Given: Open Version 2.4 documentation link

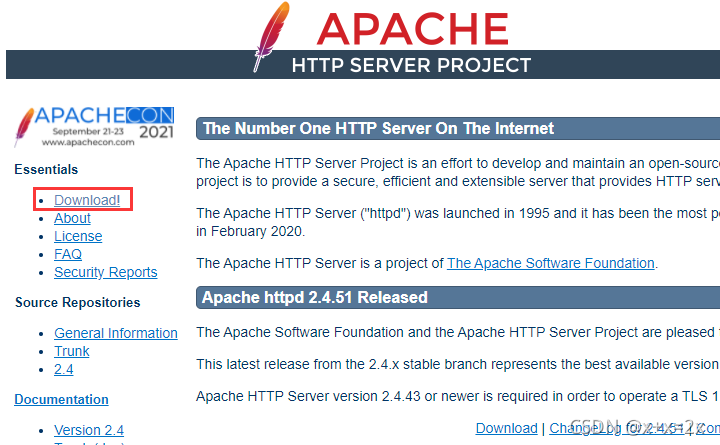Looking at the screenshot, I should tap(89, 430).
